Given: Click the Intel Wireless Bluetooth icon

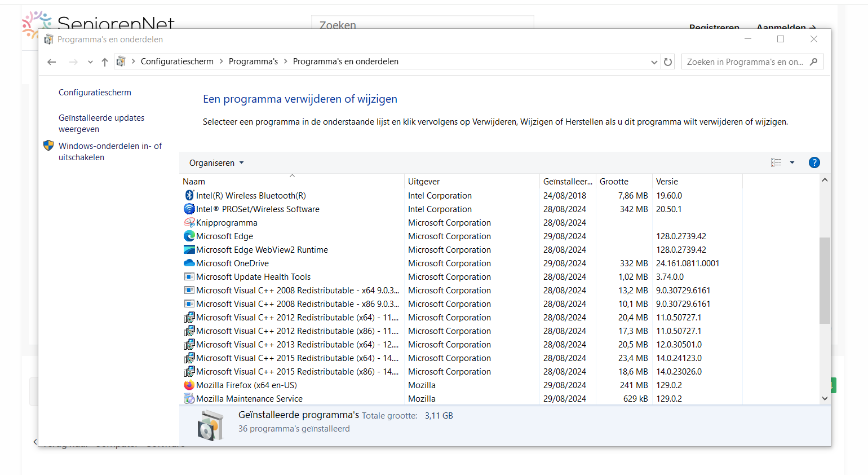Looking at the screenshot, I should pyautogui.click(x=189, y=195).
